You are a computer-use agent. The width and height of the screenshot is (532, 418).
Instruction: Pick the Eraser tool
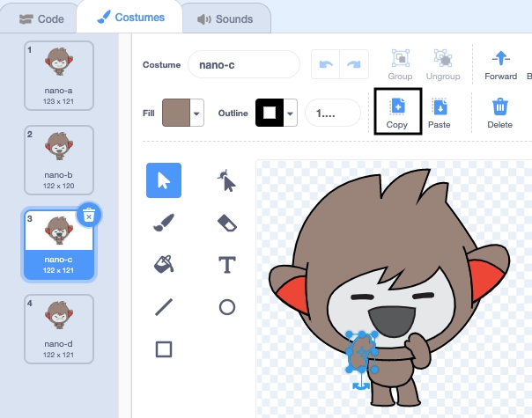pyautogui.click(x=226, y=224)
